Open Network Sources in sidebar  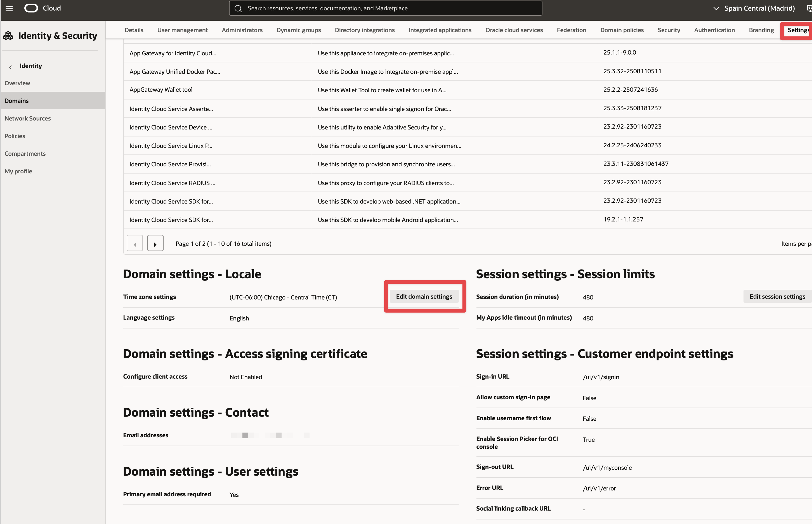point(28,118)
